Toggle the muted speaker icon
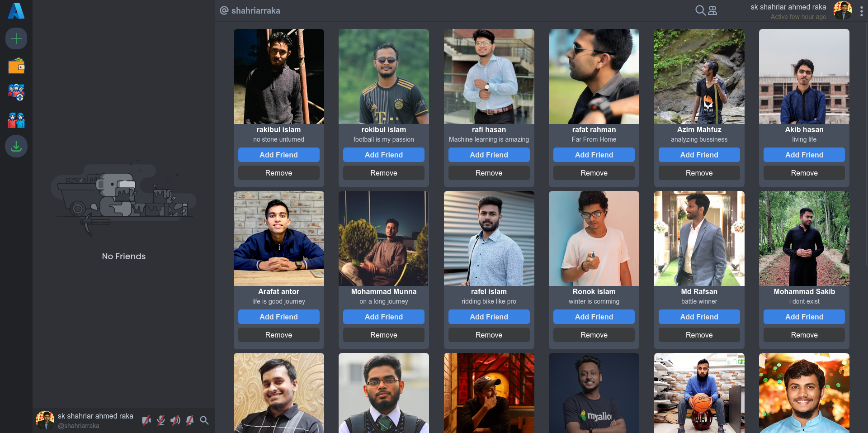 175,420
